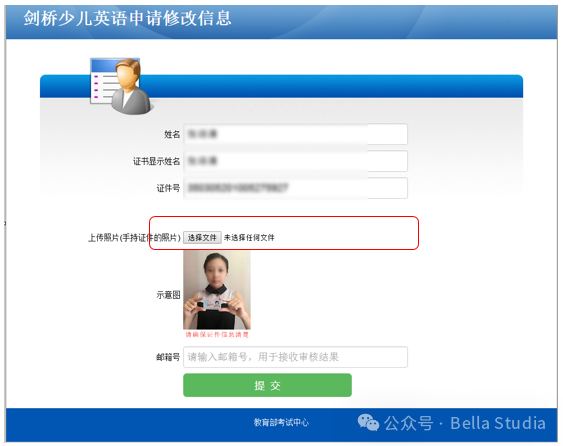Focus the 证书显示姓名 input field
Screen dimensions: 563x446
tap(296, 161)
